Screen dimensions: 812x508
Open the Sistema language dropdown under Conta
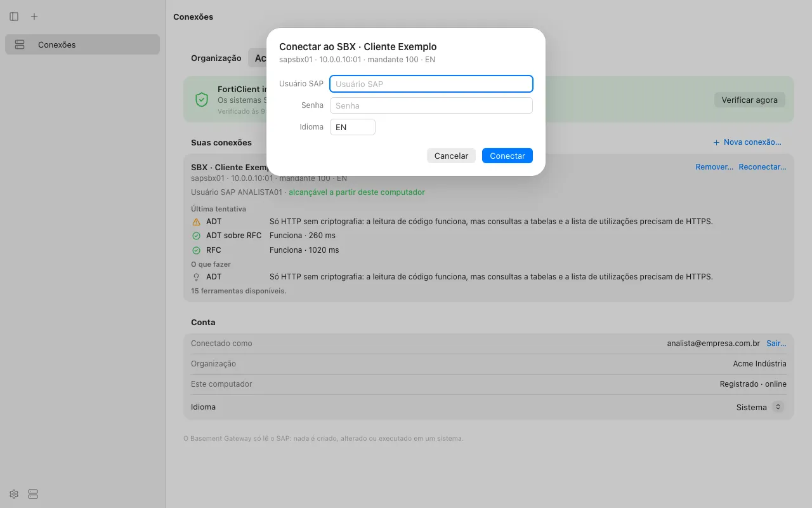click(760, 407)
